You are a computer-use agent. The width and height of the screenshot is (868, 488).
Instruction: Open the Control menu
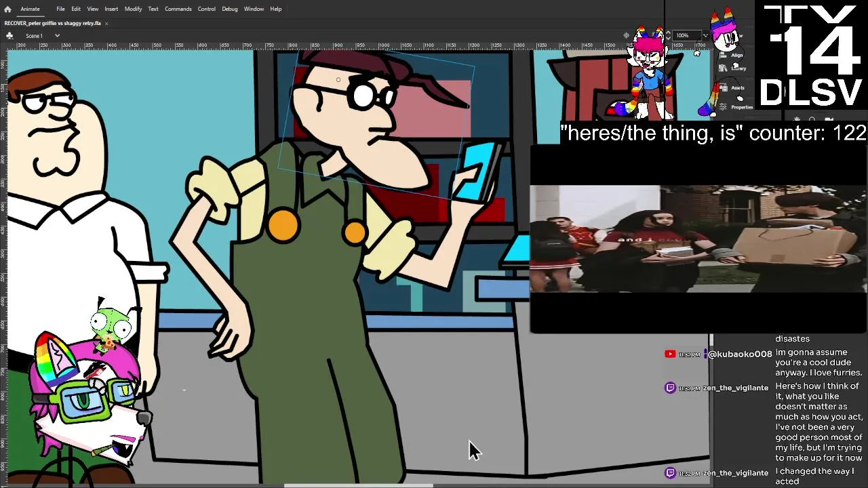[x=207, y=9]
